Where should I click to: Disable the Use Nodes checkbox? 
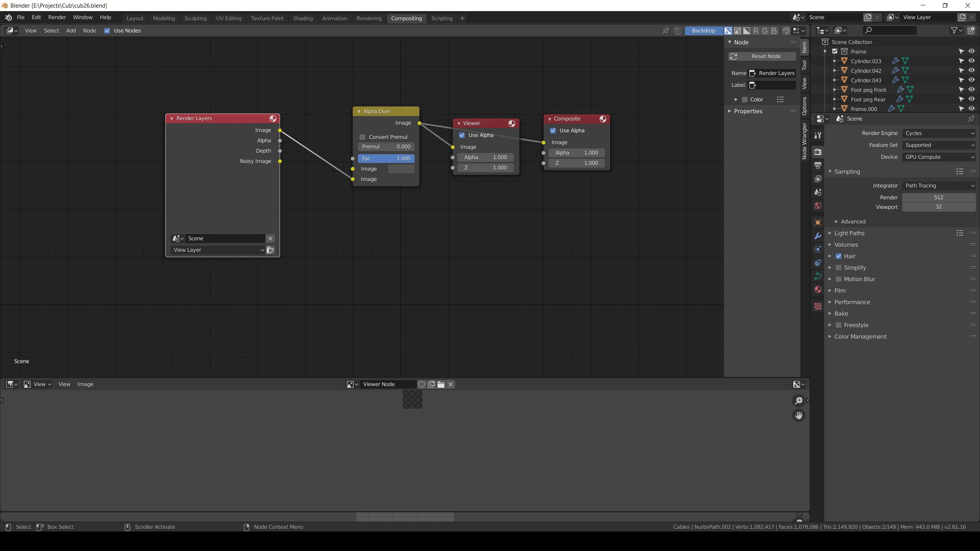click(x=107, y=31)
